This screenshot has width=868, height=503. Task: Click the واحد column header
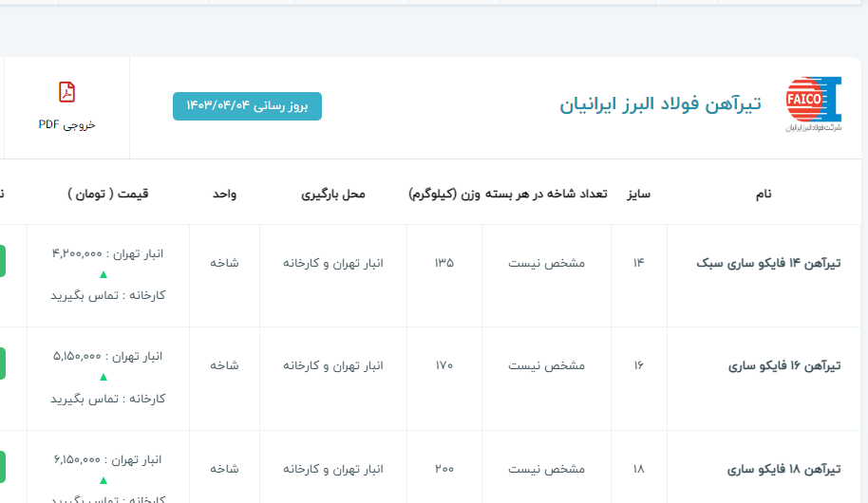(224, 194)
